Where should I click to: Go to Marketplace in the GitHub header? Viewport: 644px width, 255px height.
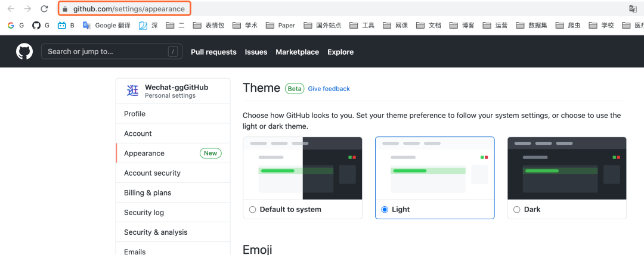298,52
